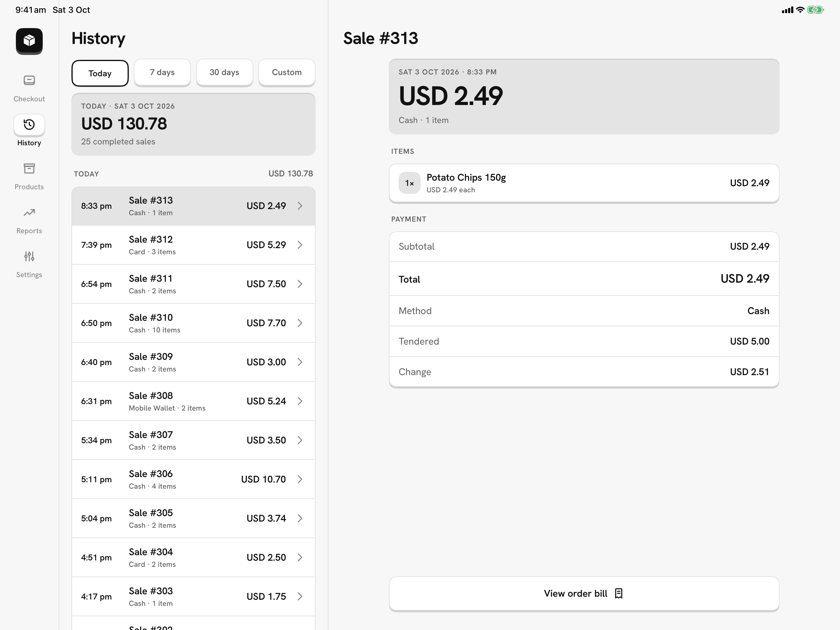The width and height of the screenshot is (840, 630).
Task: Expand Sale #309 chevron arrow
Action: [x=300, y=362]
